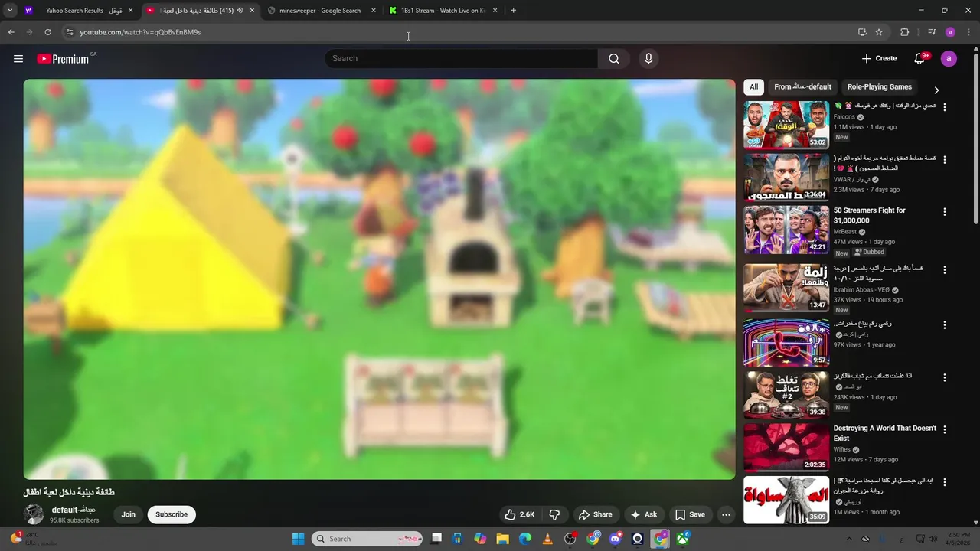Open options for Falcons video
Screen dimensions: 980x551
tap(944, 107)
